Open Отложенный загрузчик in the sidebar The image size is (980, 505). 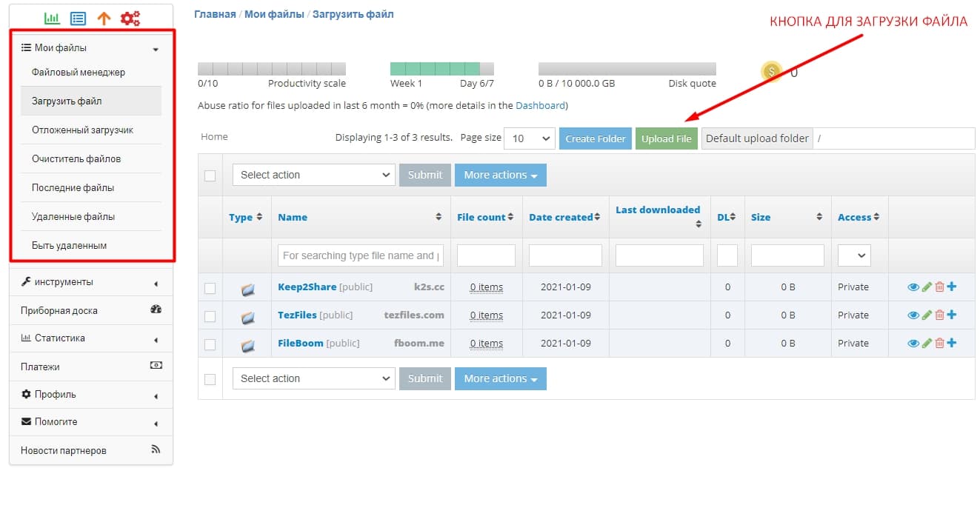click(82, 130)
